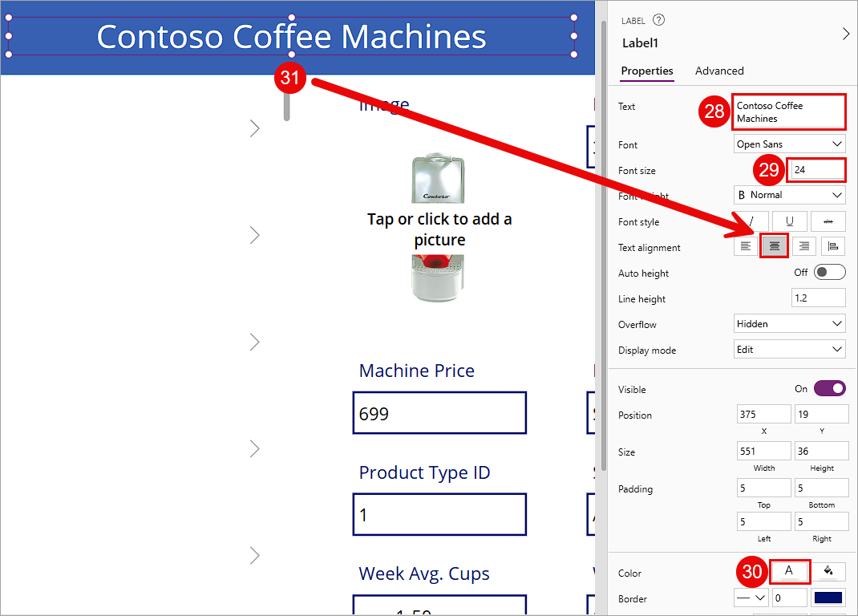Edit the Text property field
This screenshot has height=616, width=858.
(788, 112)
